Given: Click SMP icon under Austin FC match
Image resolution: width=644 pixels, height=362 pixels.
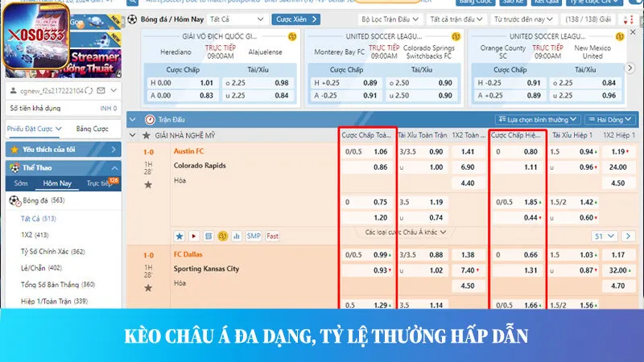Looking at the screenshot, I should click(254, 236).
